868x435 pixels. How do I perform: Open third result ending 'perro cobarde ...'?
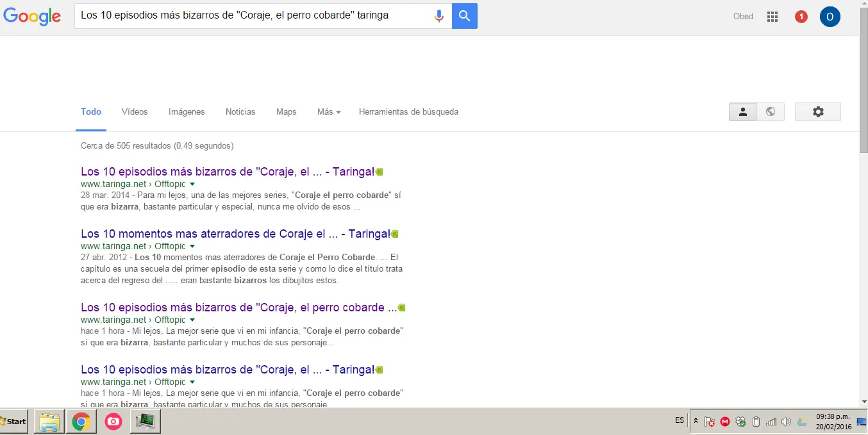point(239,308)
